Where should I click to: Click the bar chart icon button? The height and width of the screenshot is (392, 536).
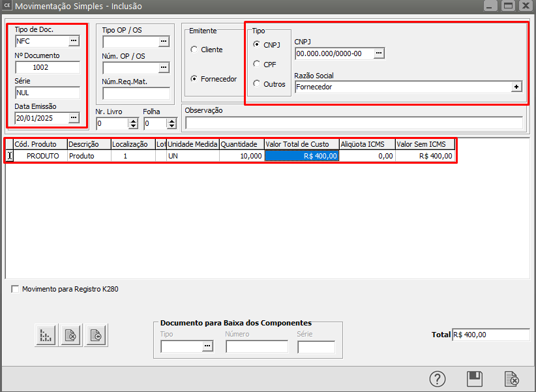(x=46, y=335)
